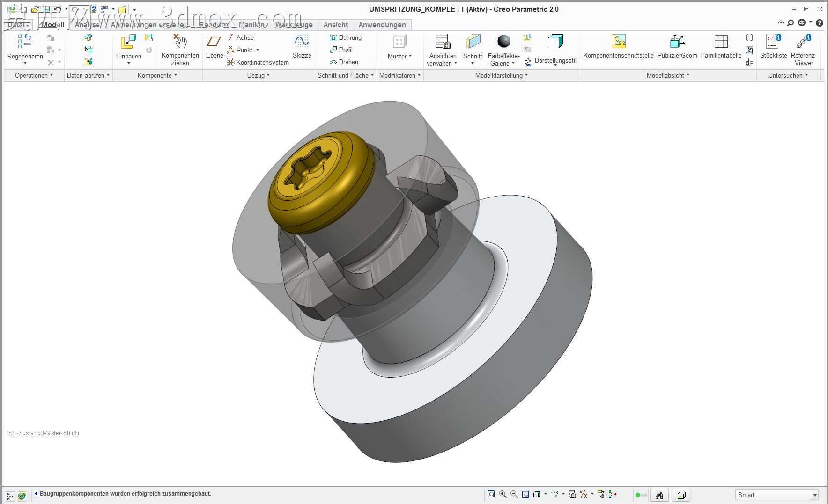Switch to the Modell tab
This screenshot has height=504, width=828.
(x=52, y=25)
